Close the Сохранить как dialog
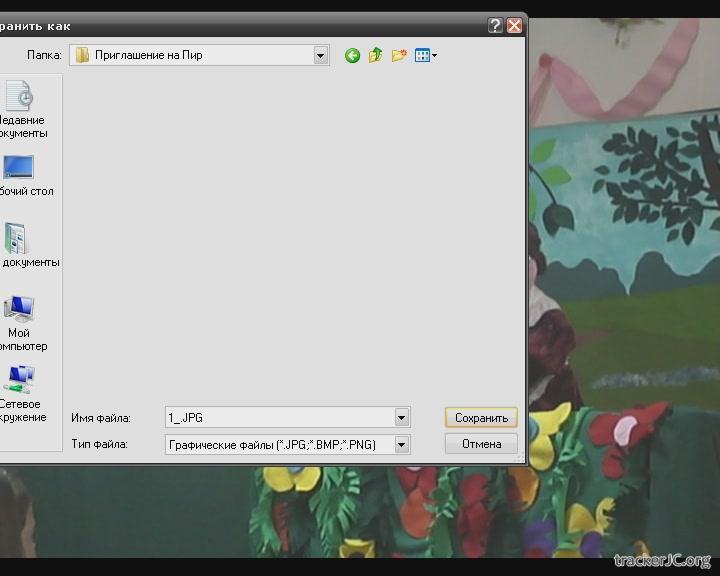This screenshot has height=576, width=720. pos(515,26)
